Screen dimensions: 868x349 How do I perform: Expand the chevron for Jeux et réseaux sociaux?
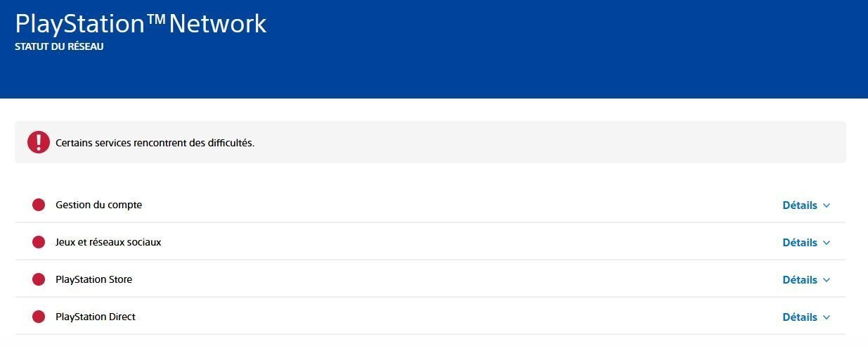click(827, 243)
